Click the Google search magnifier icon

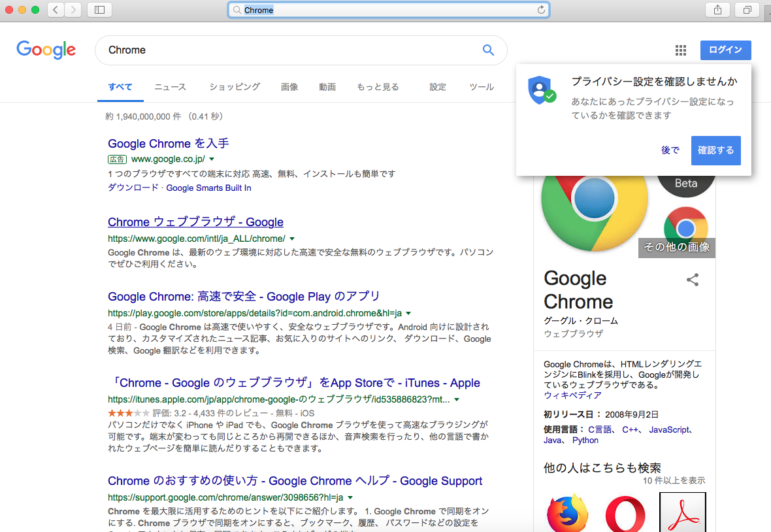pos(488,50)
